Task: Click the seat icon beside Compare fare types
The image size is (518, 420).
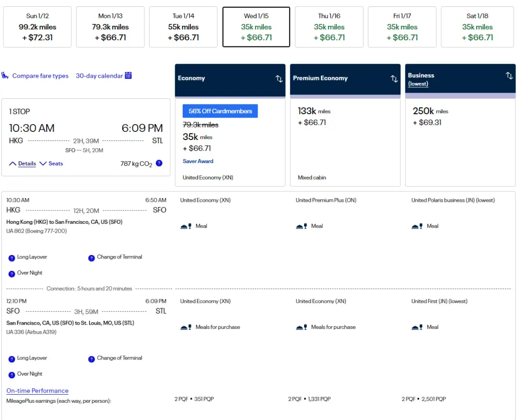Action: (5, 76)
